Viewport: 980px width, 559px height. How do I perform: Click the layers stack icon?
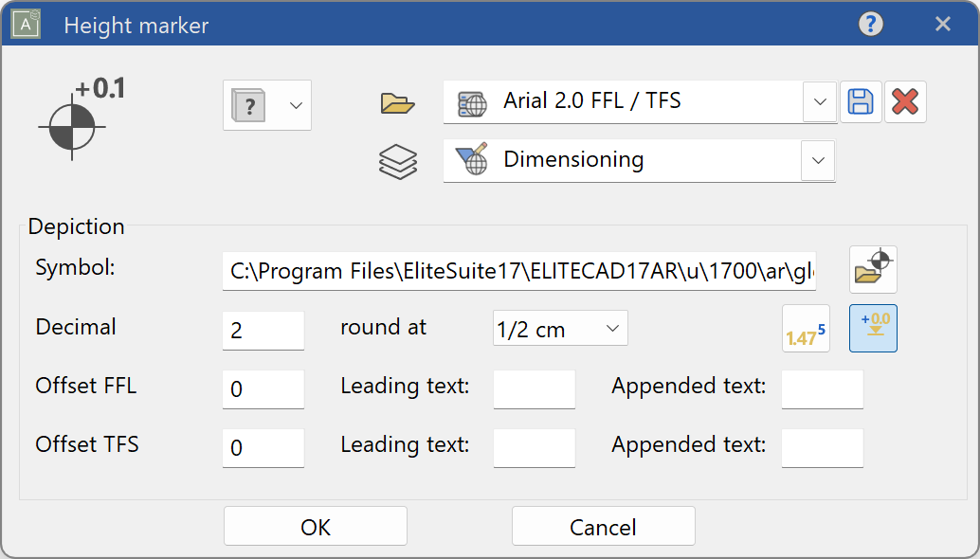click(x=398, y=162)
